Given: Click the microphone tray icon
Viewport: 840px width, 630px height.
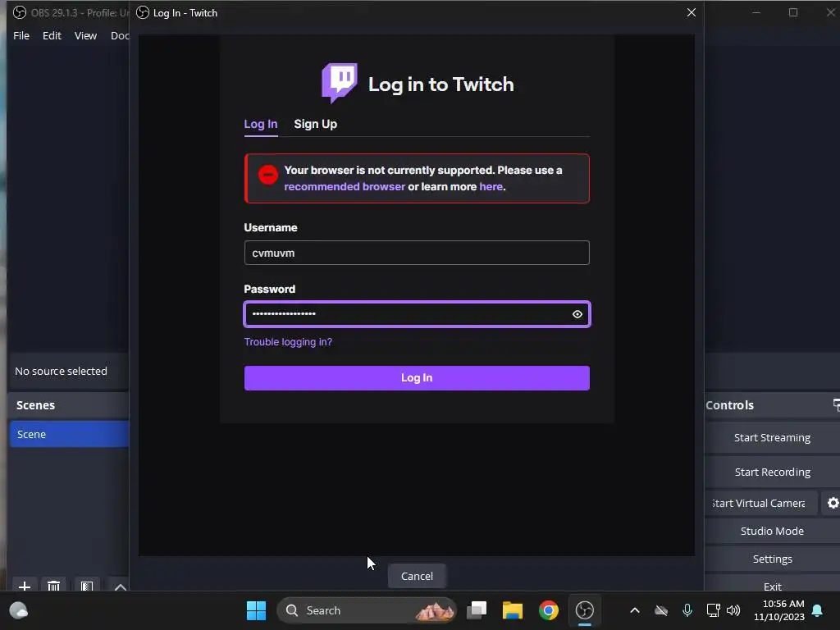Looking at the screenshot, I should 687,610.
